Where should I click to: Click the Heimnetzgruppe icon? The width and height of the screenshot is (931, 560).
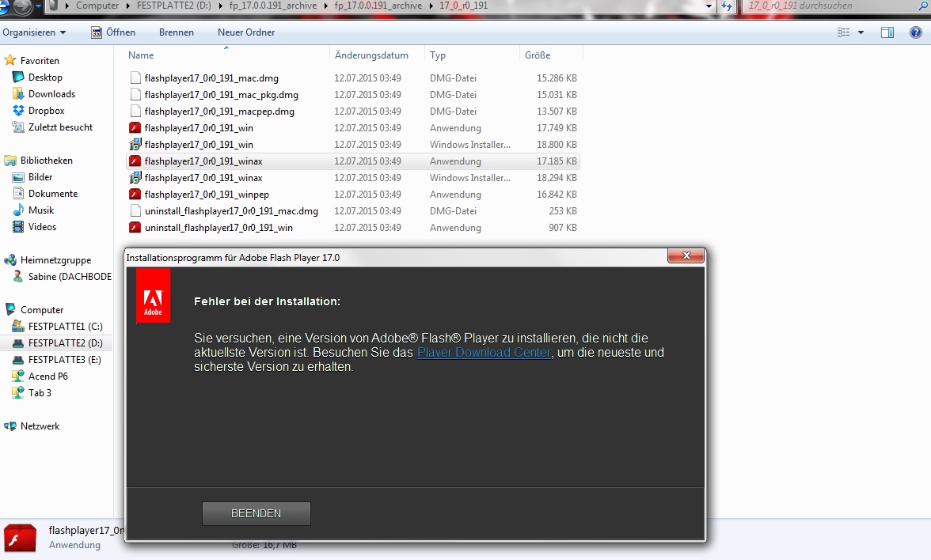click(x=10, y=259)
